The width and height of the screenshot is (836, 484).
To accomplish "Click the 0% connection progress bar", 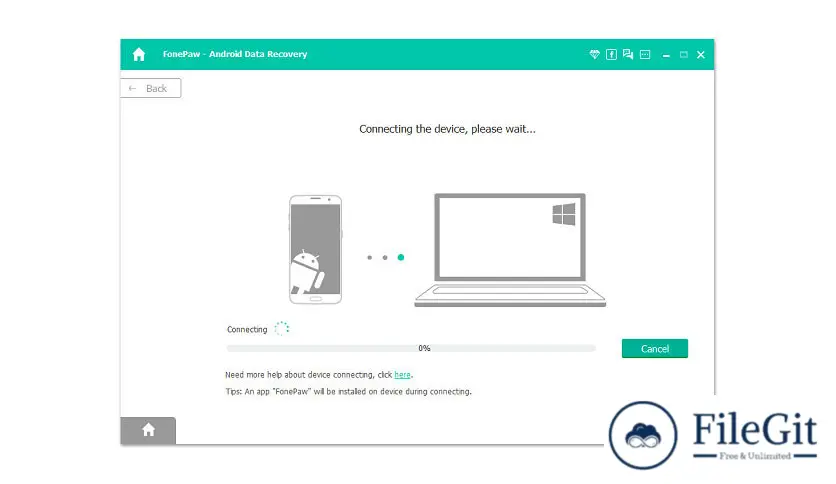I will click(x=411, y=348).
